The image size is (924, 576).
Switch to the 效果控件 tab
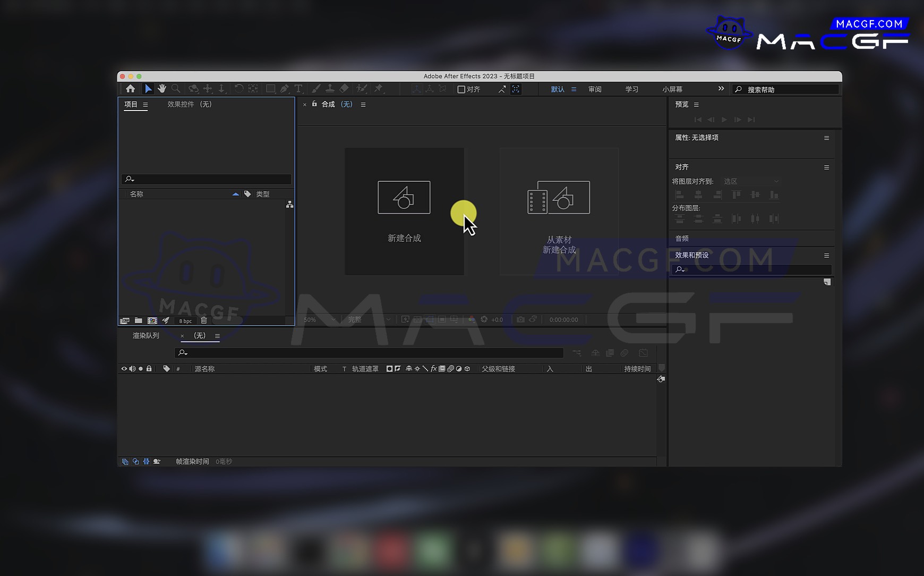[x=189, y=105]
